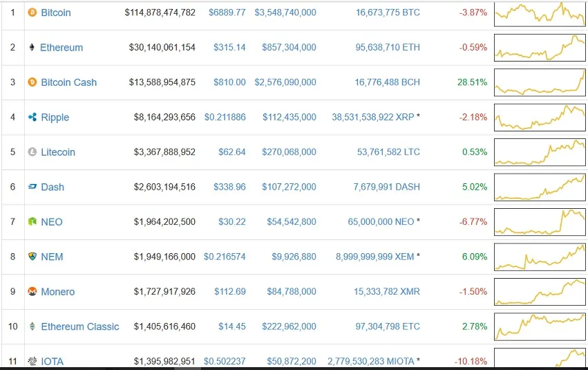
Task: Open the NEO price sparkline
Action: tap(540, 222)
